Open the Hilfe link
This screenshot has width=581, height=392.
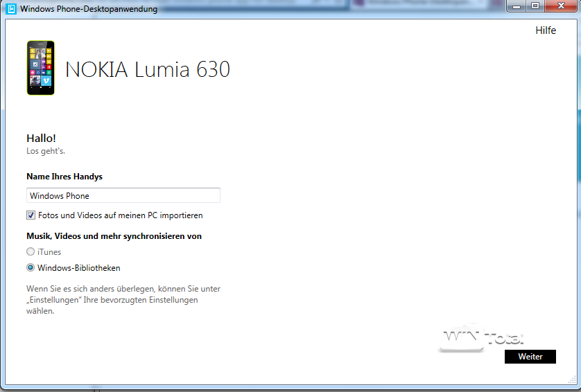point(546,30)
